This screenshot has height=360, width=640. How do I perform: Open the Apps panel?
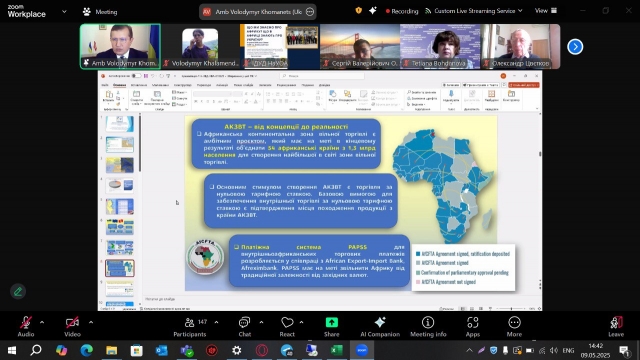[x=473, y=327]
